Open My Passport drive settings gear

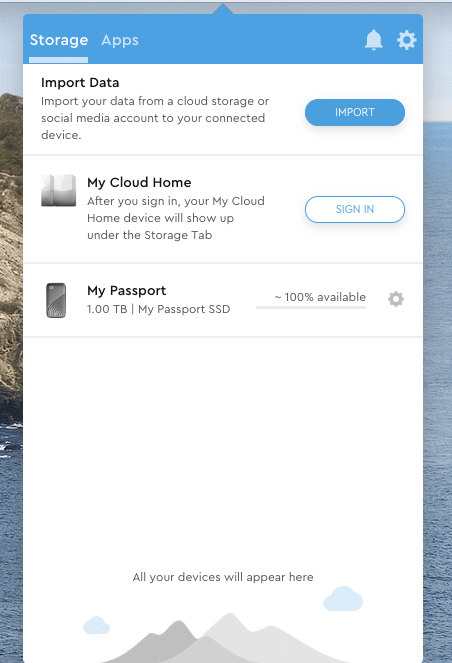coord(396,299)
